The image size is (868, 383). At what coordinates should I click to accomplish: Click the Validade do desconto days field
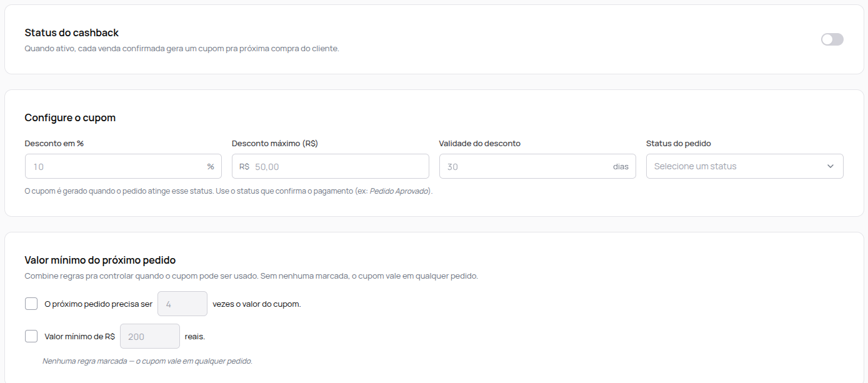[537, 166]
